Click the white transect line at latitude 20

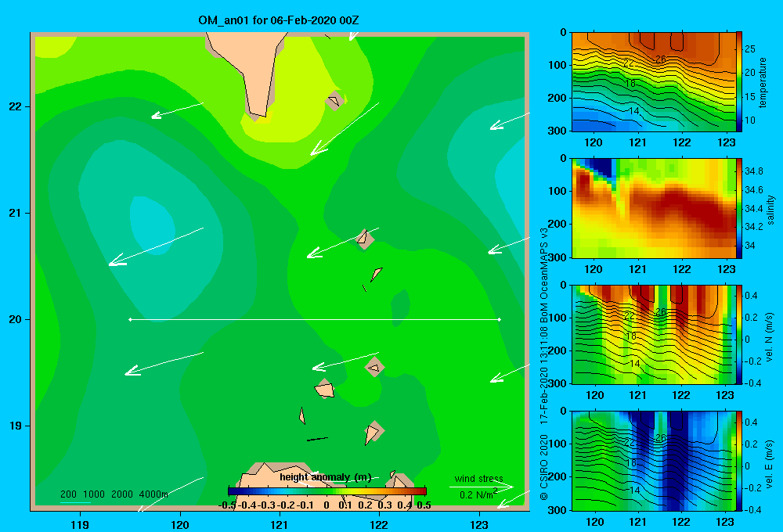[x=315, y=319]
